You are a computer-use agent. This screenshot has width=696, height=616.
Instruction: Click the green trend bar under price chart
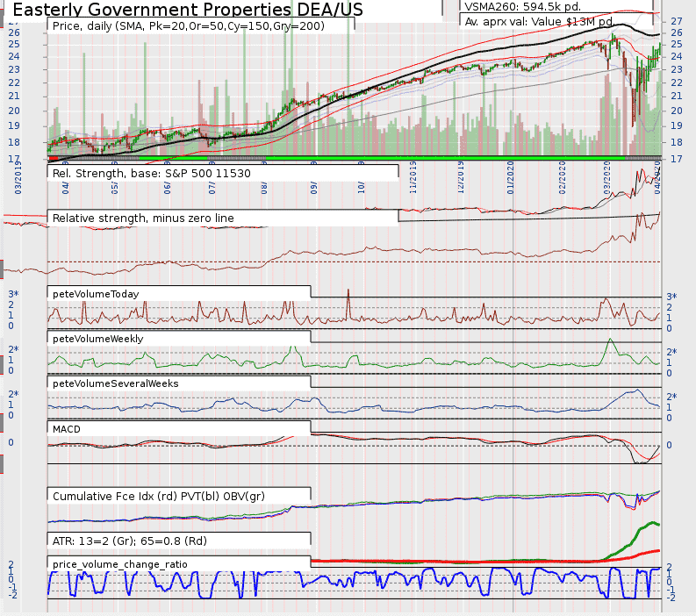[445, 158]
